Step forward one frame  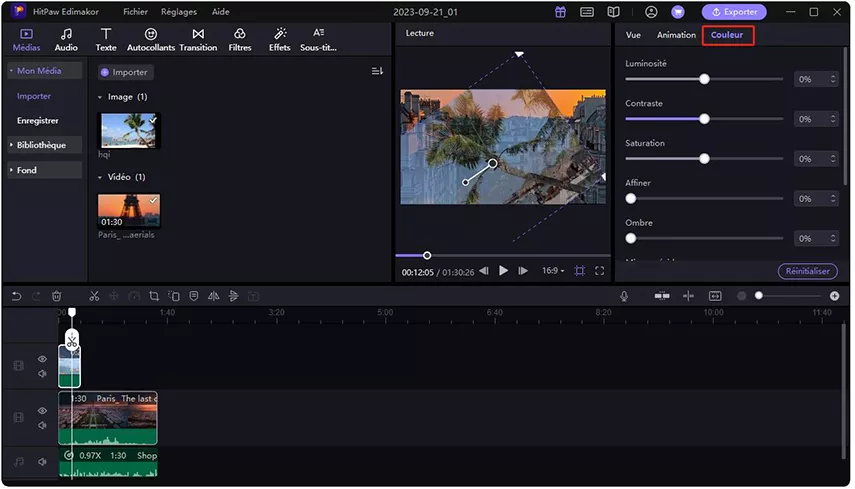click(x=523, y=271)
